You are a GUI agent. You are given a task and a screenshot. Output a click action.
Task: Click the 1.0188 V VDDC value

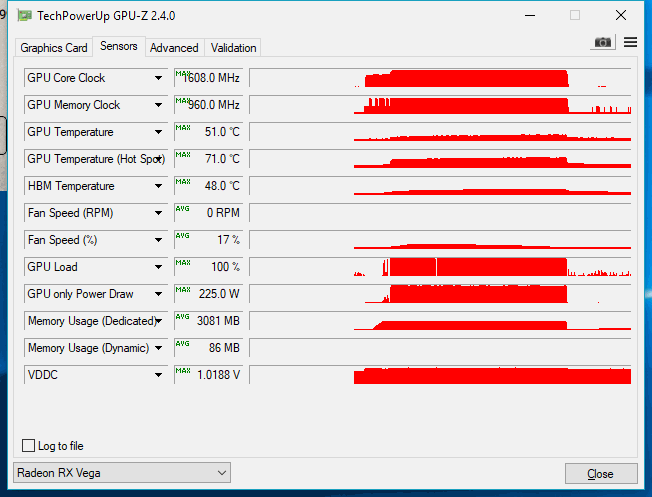(208, 375)
